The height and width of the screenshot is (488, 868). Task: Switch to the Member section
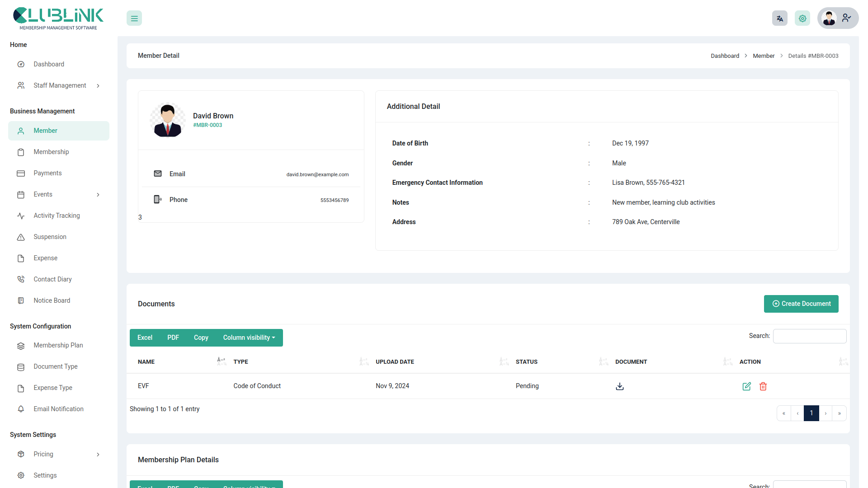click(x=45, y=131)
